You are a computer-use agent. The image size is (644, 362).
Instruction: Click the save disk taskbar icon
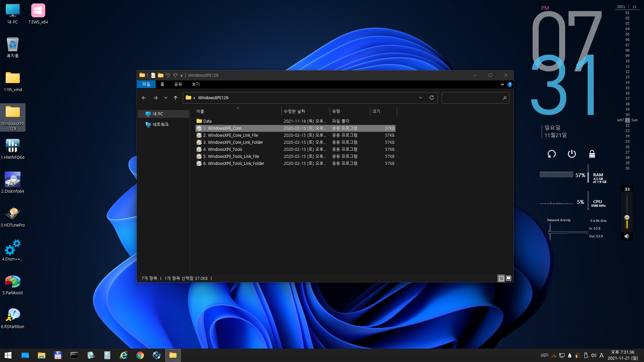pos(58,355)
